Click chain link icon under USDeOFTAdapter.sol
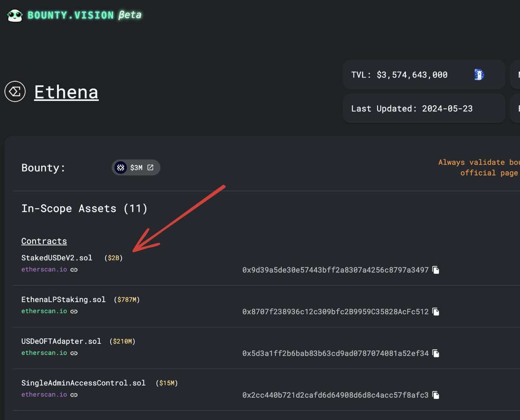 click(74, 353)
